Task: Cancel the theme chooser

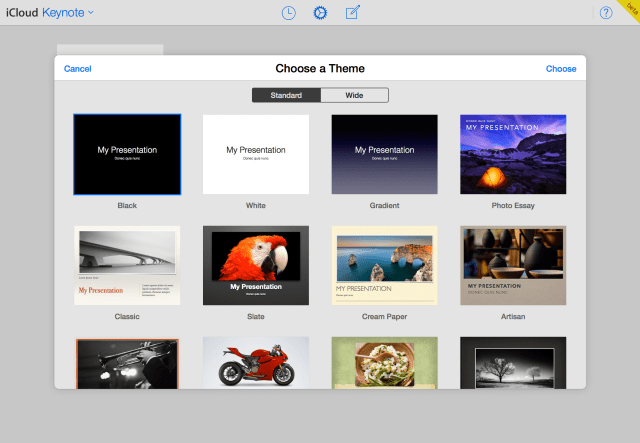Action: click(x=77, y=69)
